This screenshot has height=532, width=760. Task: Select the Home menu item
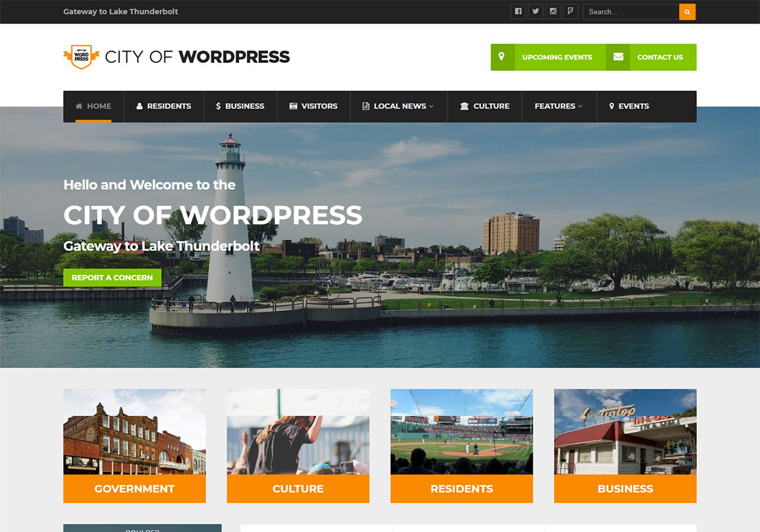coord(93,106)
